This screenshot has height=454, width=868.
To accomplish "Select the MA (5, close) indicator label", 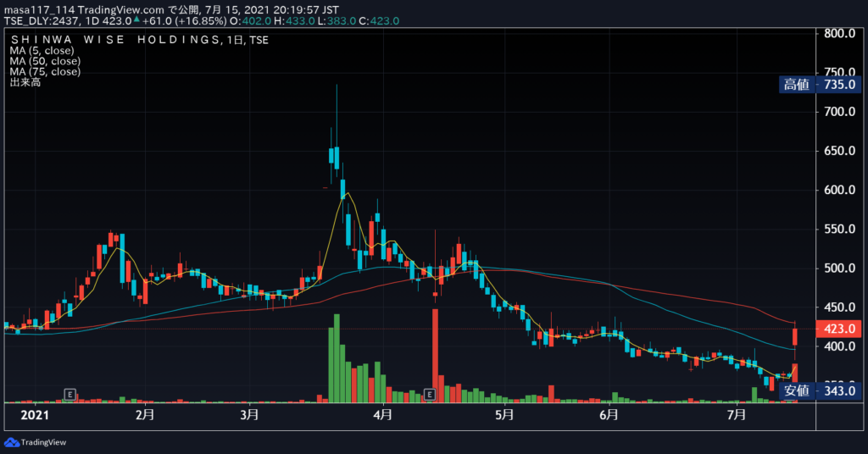I will coord(42,51).
